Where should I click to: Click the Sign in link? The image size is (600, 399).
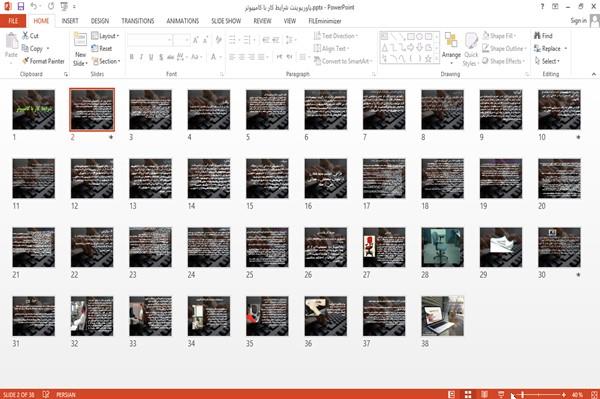click(578, 21)
